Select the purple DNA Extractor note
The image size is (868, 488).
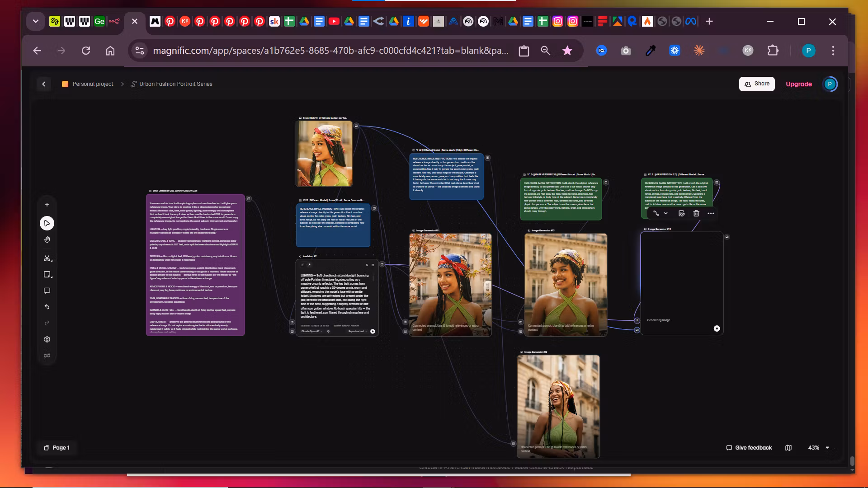[195, 265]
